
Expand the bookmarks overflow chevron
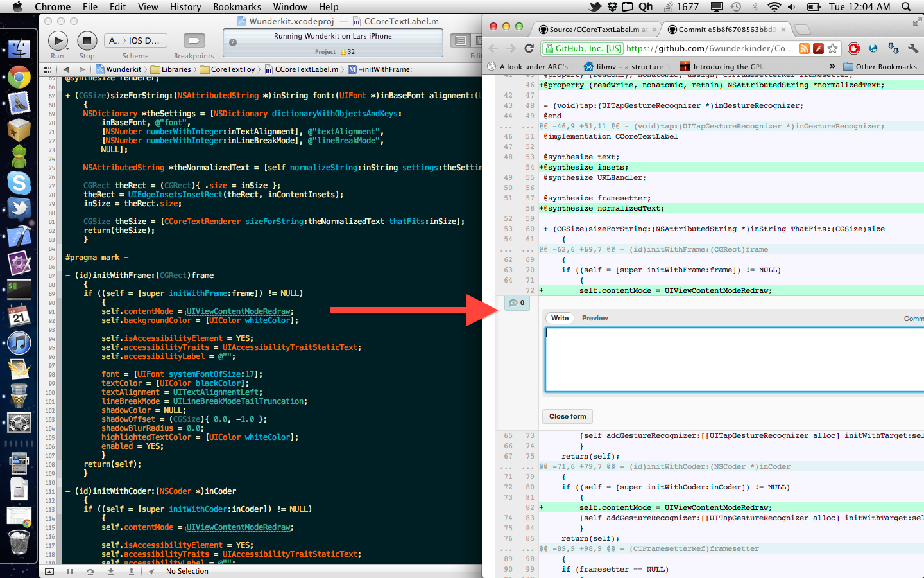click(832, 67)
